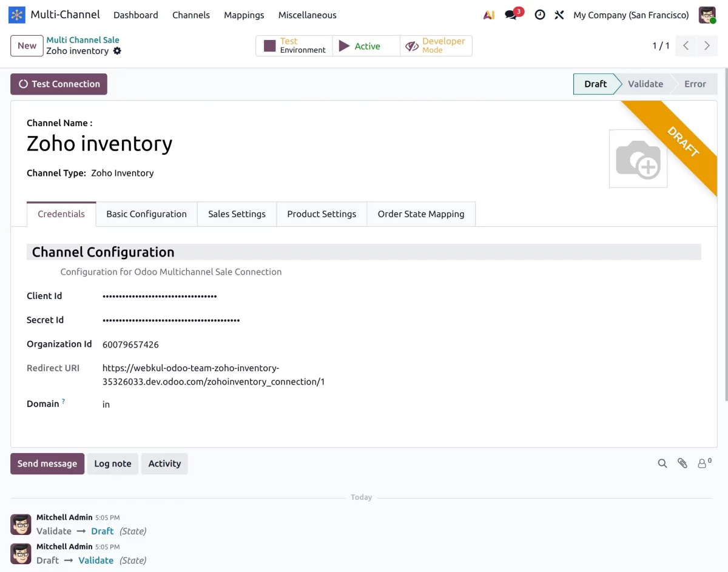
Task: Edit the Zoho inventory channel name field
Action: click(99, 144)
